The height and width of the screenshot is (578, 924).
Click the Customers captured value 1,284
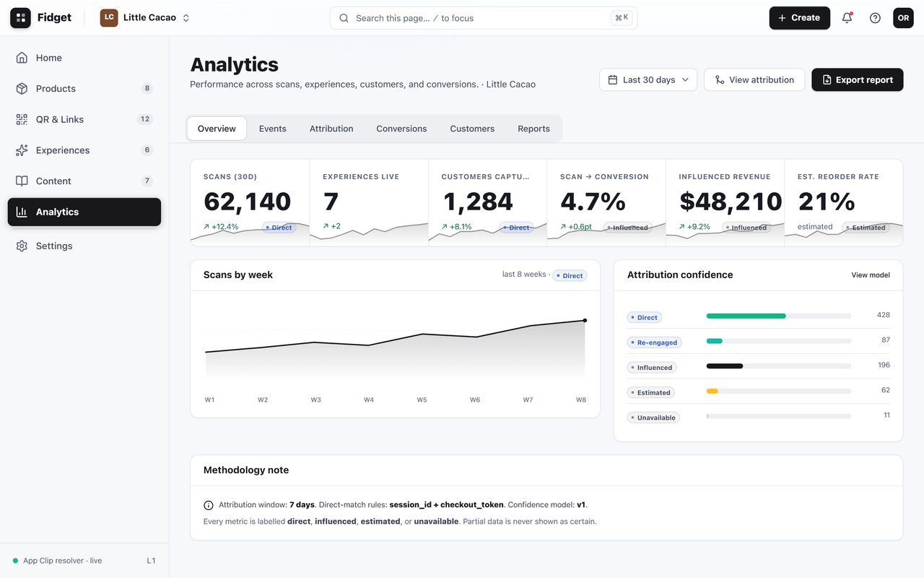(478, 202)
